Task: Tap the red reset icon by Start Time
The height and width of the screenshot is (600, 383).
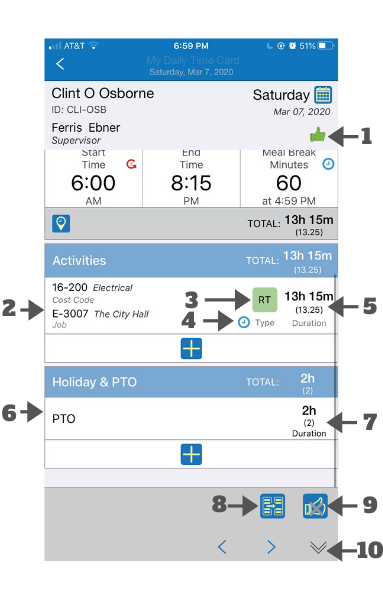Action: (131, 164)
